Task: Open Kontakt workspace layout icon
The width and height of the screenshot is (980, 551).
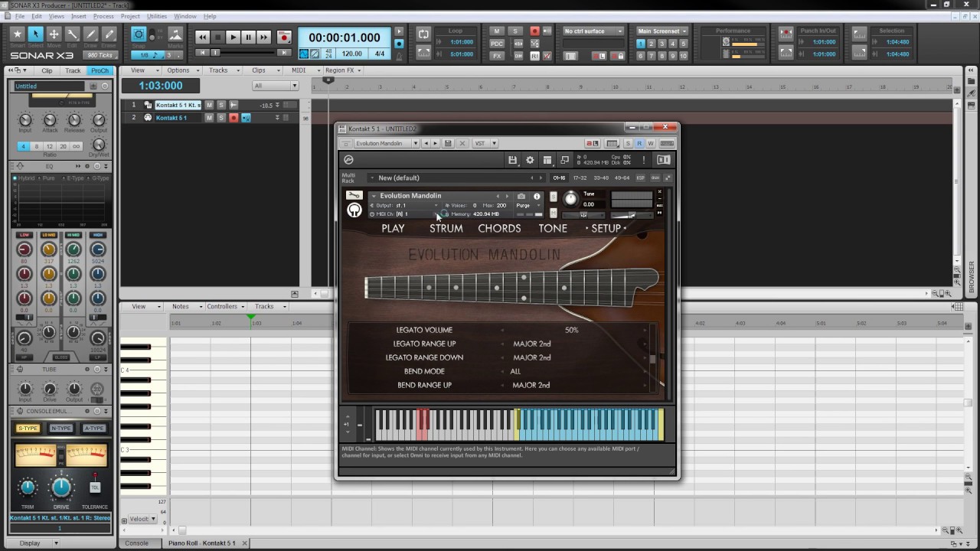Action: pos(547,160)
